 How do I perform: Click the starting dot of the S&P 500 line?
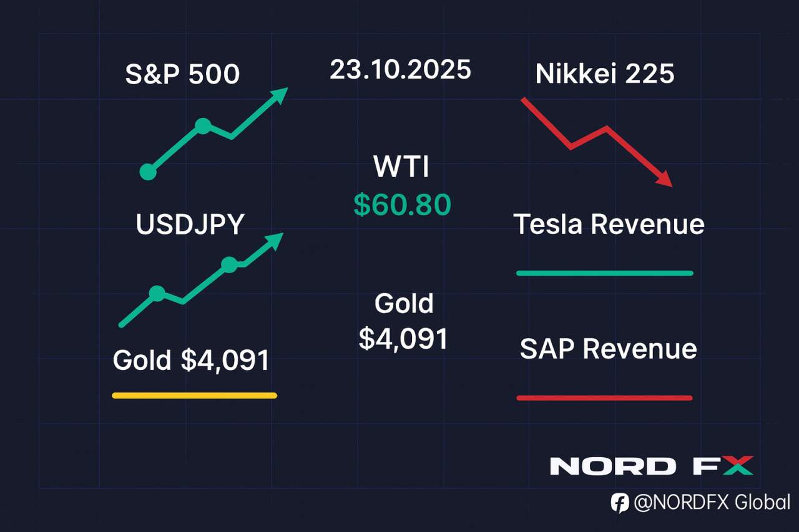click(x=148, y=172)
